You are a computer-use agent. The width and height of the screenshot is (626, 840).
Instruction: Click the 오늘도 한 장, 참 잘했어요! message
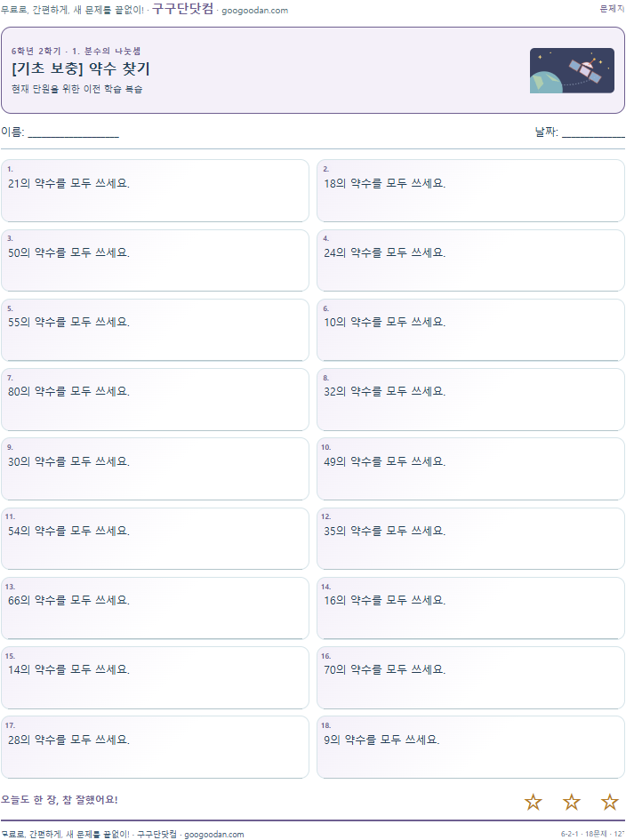click(59, 800)
